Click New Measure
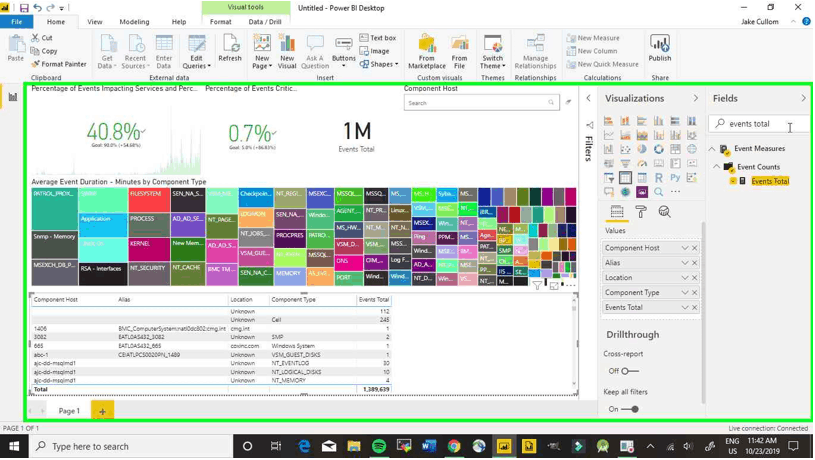 (593, 38)
